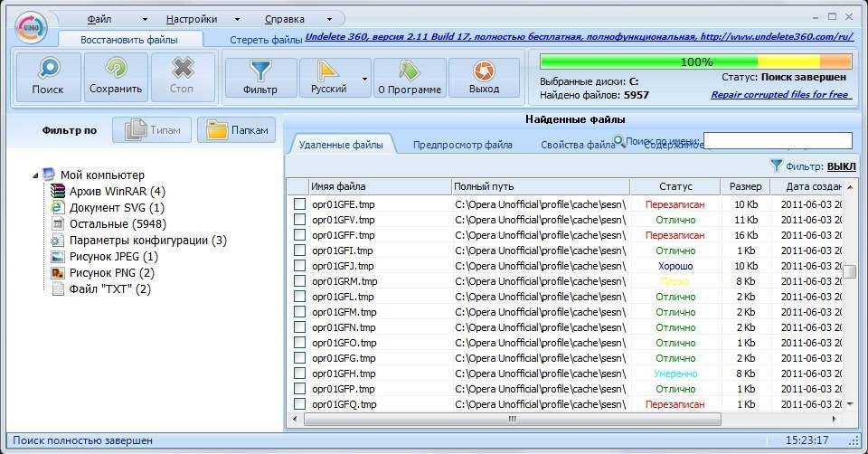Filter by types with the Типам button
The height and width of the screenshot is (454, 868).
(x=152, y=130)
